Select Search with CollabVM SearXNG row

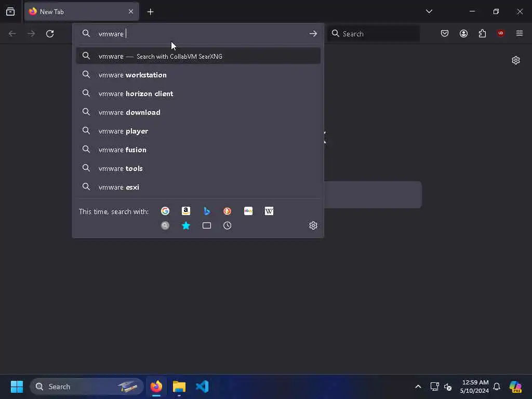(198, 56)
